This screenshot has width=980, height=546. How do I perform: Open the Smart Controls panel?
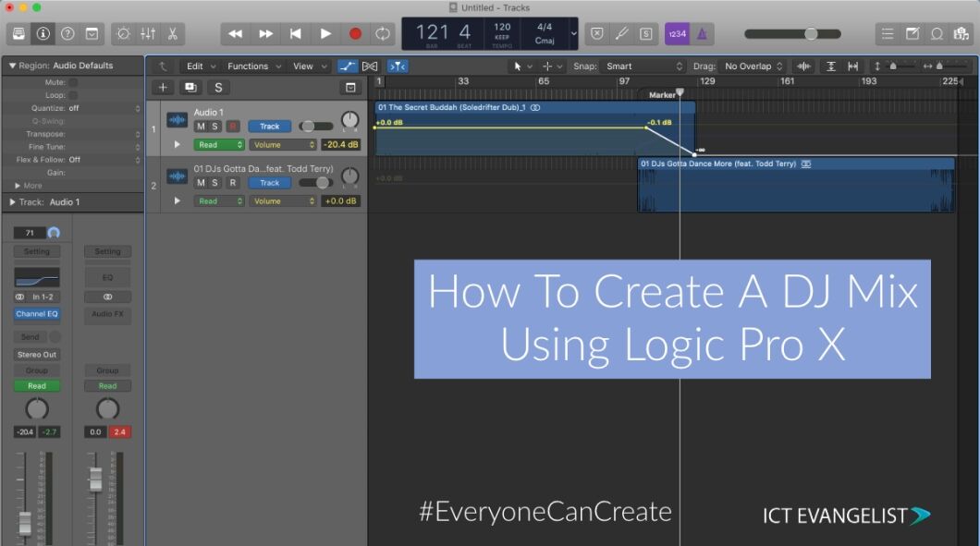(x=122, y=33)
